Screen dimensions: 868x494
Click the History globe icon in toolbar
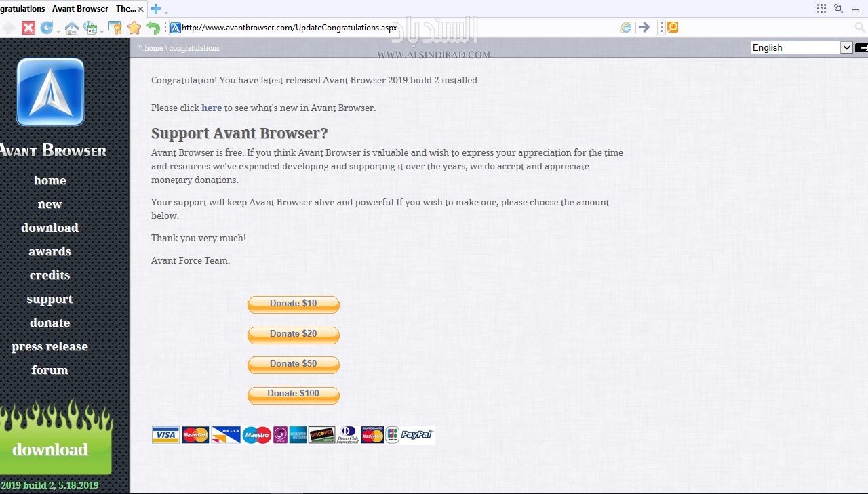click(90, 28)
